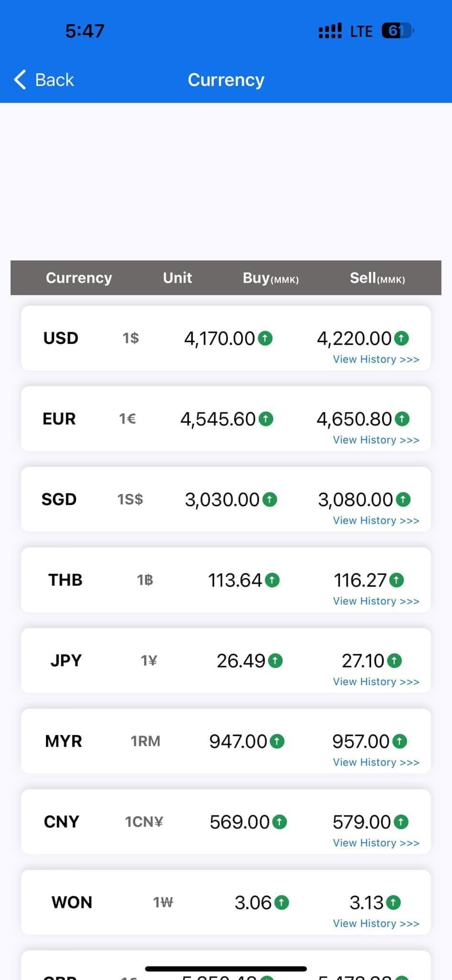
Task: Click green arrow next to SGD sell 3,080.00
Action: tap(403, 500)
